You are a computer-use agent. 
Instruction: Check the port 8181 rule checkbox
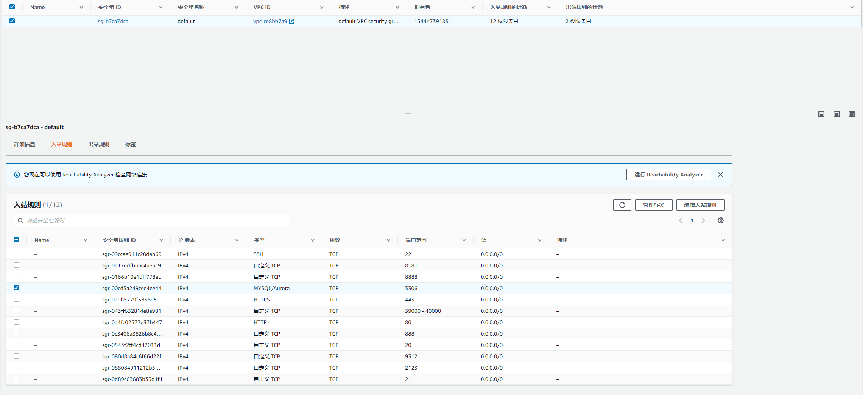(x=16, y=265)
